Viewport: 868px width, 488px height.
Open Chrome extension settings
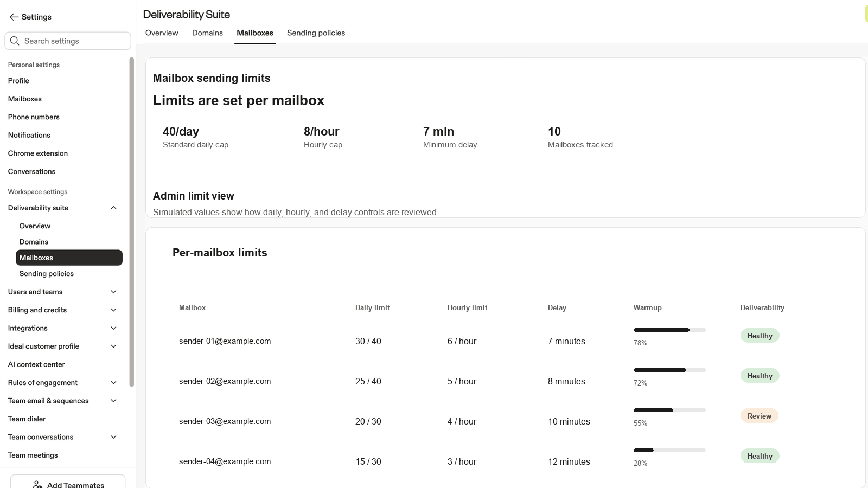pos(38,153)
